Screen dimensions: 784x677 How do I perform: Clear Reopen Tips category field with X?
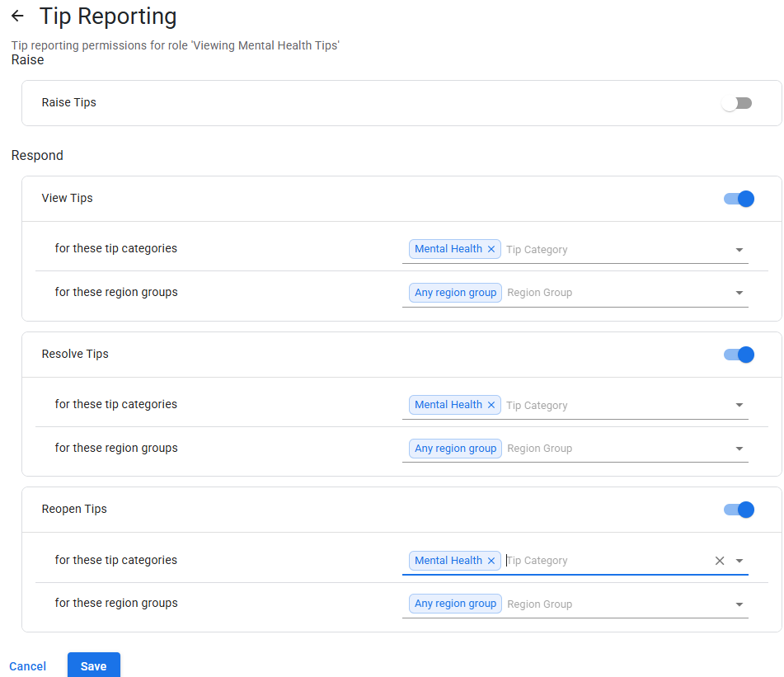[x=720, y=561]
